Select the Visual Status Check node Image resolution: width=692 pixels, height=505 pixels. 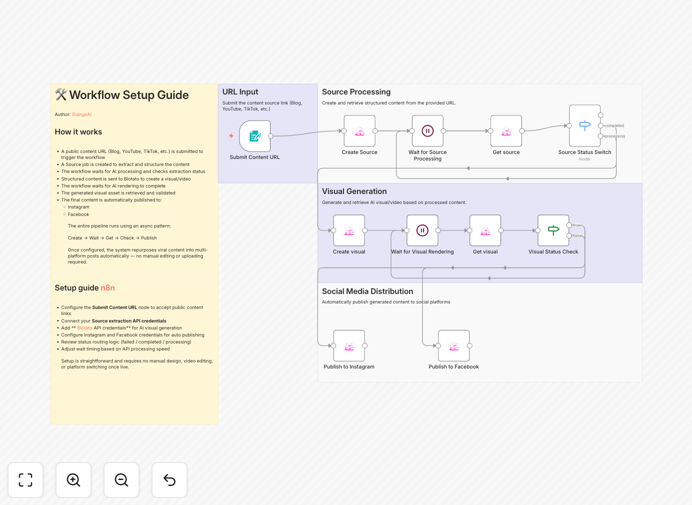click(553, 230)
